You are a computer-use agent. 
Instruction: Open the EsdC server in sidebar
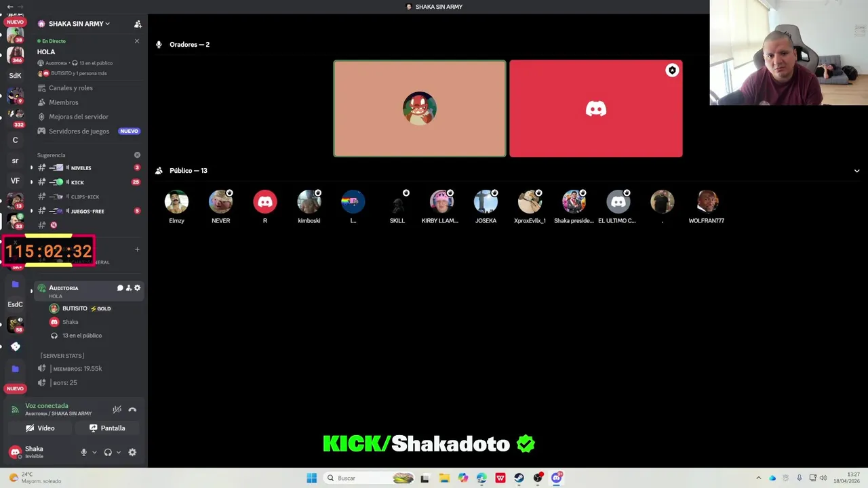click(15, 304)
